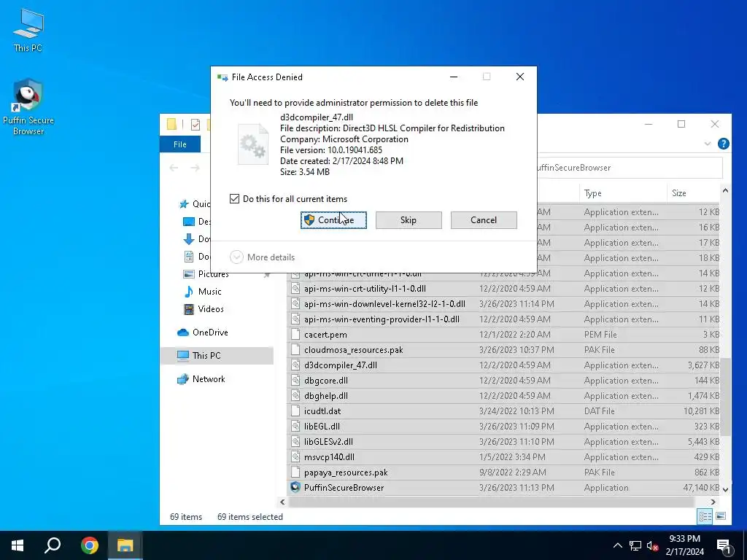Launch Google Chrome from taskbar

pyautogui.click(x=89, y=545)
